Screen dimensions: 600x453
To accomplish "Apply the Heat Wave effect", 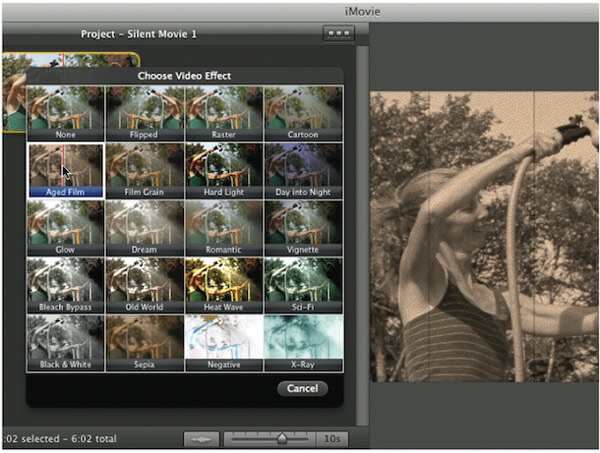I will point(223,286).
